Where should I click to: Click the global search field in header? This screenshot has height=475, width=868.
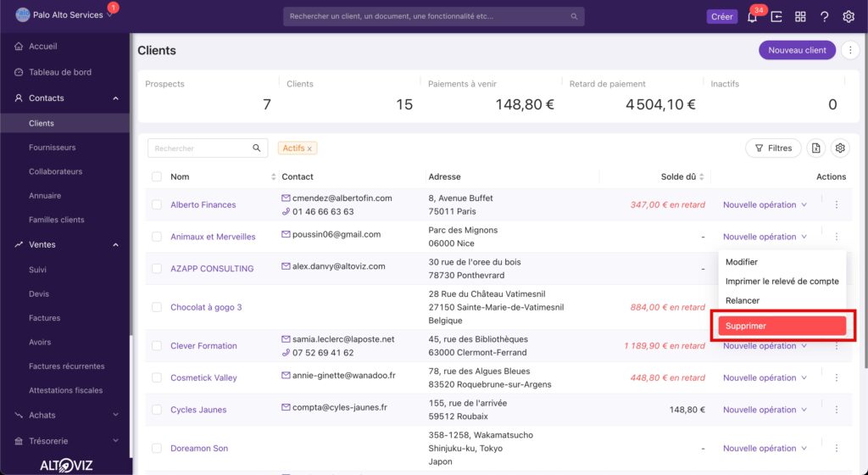tap(433, 17)
